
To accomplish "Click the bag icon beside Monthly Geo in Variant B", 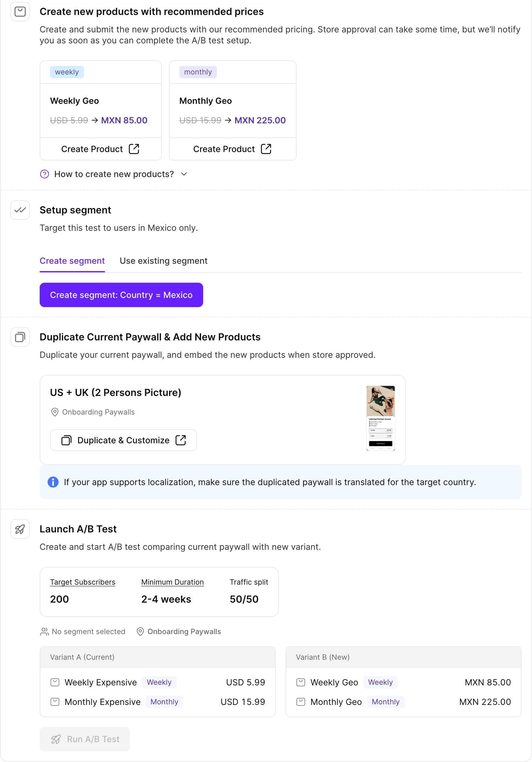I will pos(301,702).
